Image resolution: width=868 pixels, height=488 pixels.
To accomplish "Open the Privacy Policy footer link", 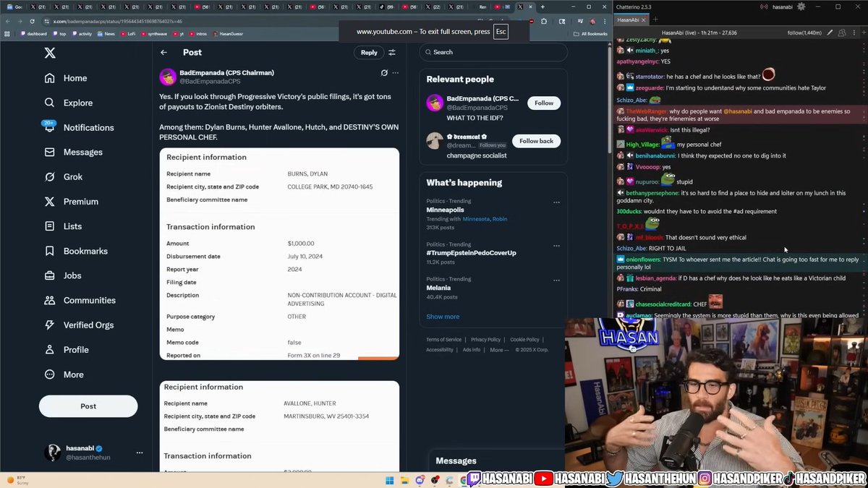I will [x=485, y=339].
